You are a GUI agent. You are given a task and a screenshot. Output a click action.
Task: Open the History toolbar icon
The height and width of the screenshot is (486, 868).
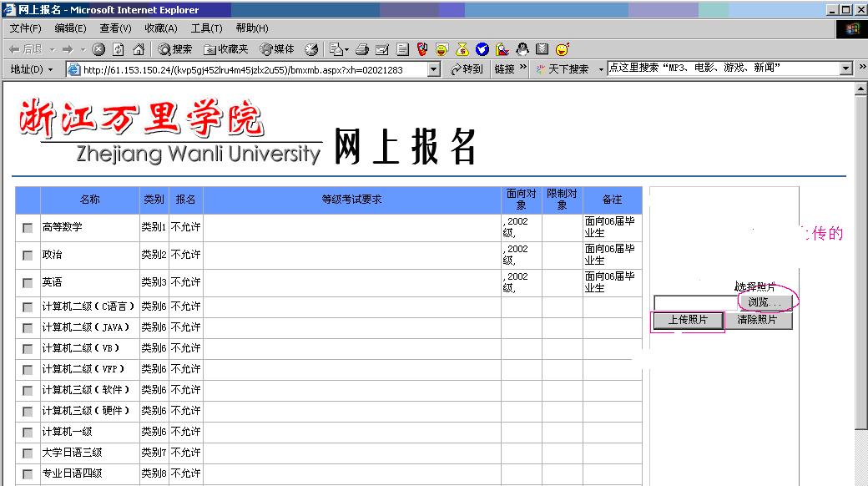coord(311,49)
